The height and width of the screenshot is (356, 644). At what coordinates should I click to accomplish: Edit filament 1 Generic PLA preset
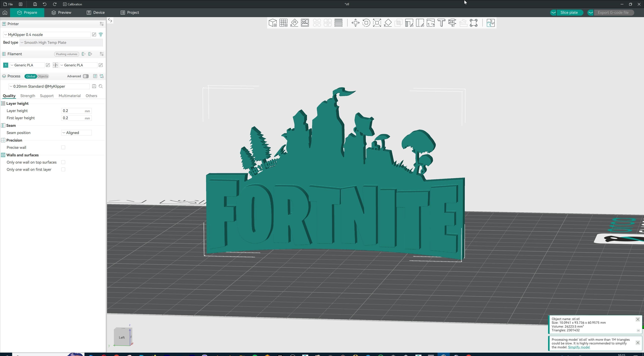[x=48, y=65]
